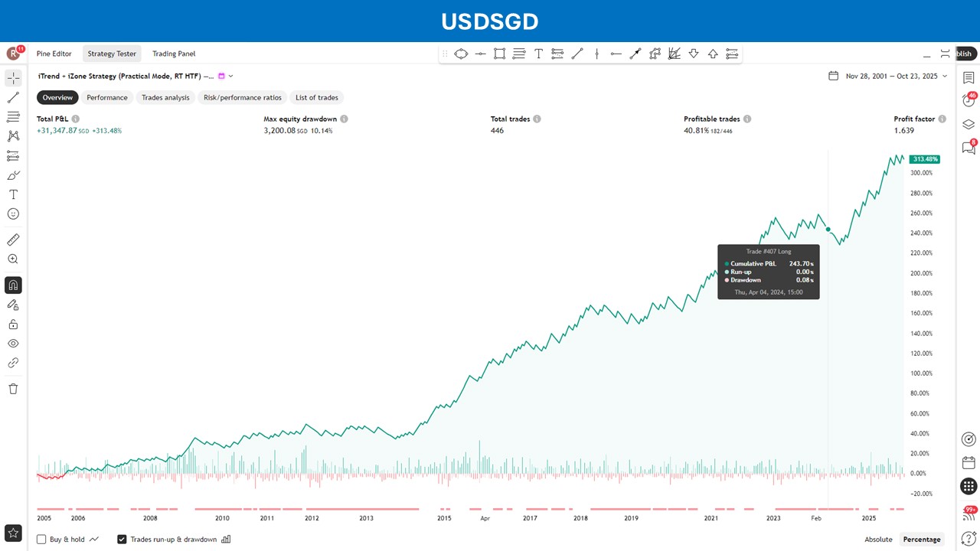
Task: Toggle stay in drawing mode
Action: point(13,305)
